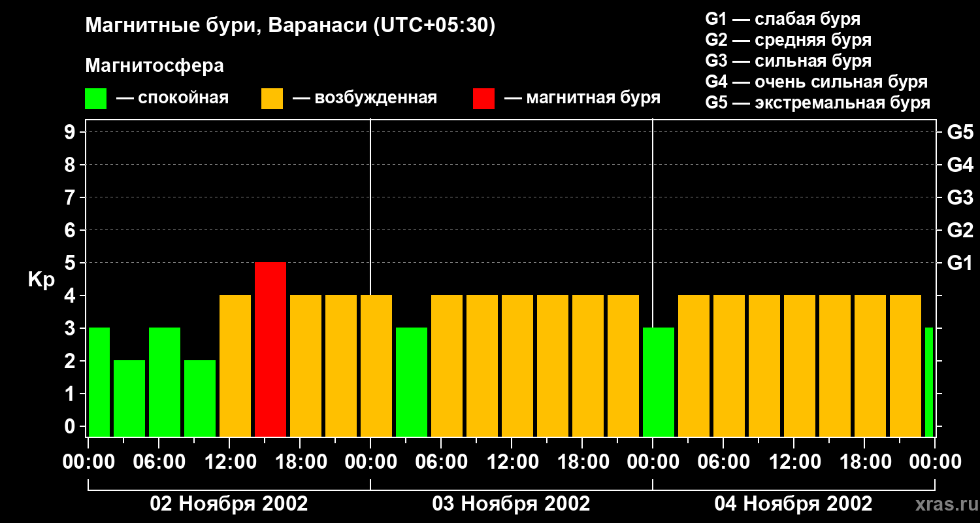Viewport: 980px width, 523px height.
Task: Click the — возбужденная legend label
Action: tap(365, 98)
